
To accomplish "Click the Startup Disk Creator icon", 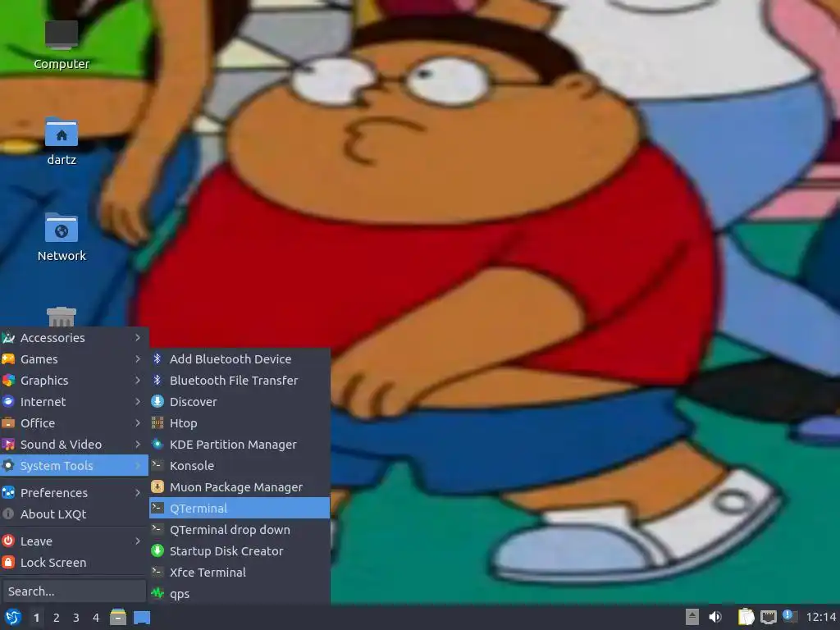I will click(157, 550).
